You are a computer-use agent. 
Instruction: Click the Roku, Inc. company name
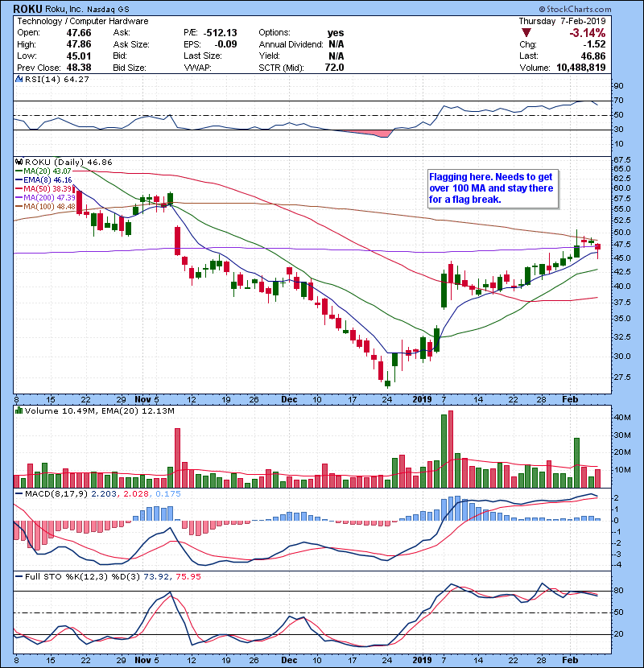pos(64,9)
